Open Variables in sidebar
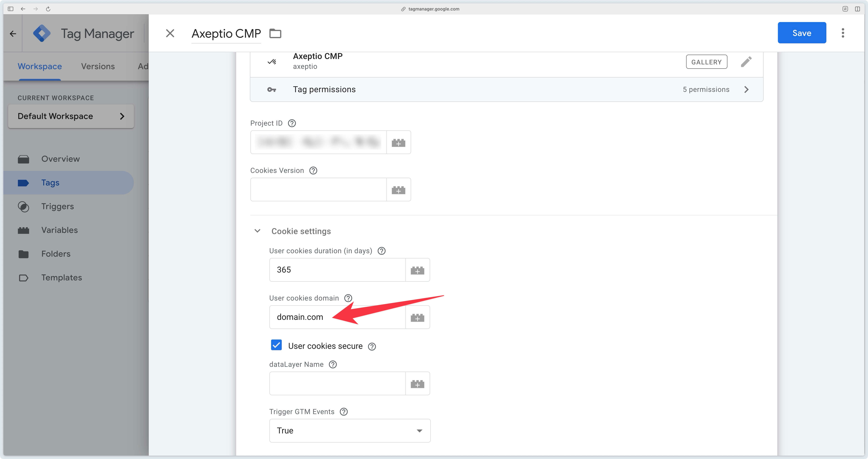Image resolution: width=868 pixels, height=459 pixels. pyautogui.click(x=69, y=230)
